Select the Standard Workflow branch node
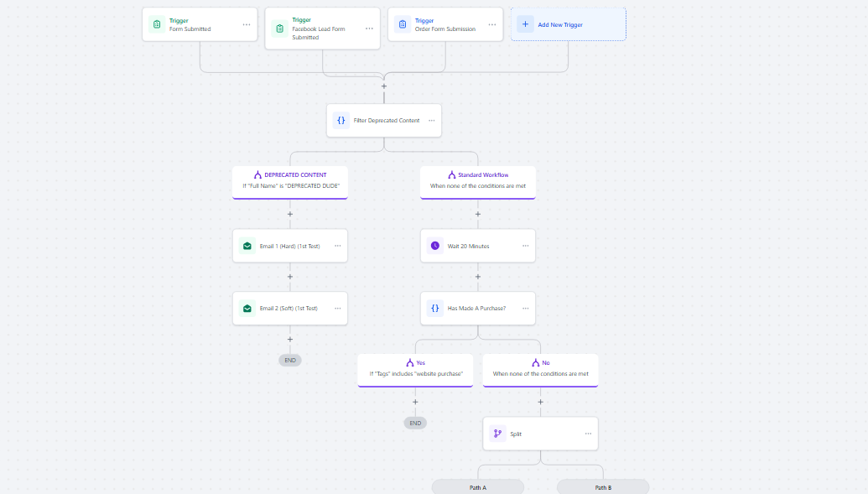868x494 pixels. point(478,182)
